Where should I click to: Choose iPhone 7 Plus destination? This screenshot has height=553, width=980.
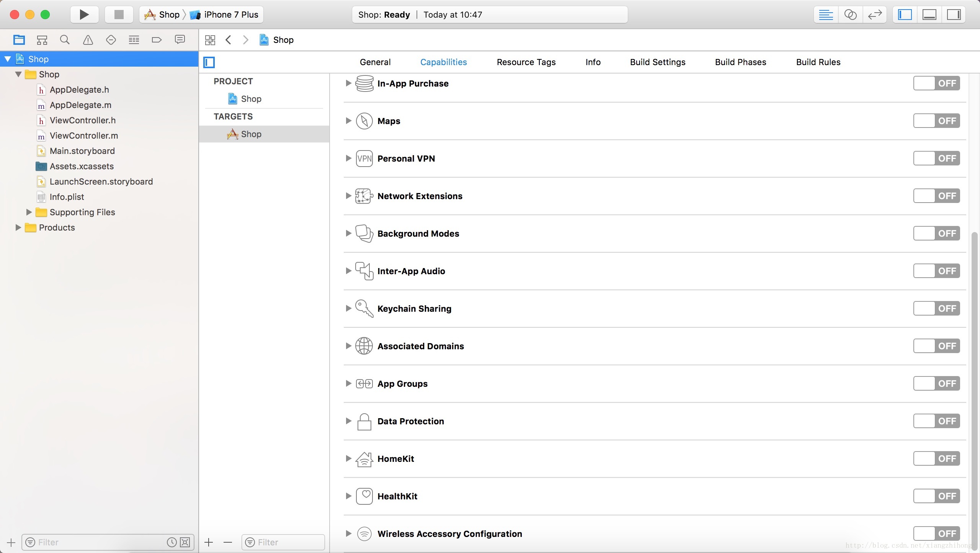224,15
